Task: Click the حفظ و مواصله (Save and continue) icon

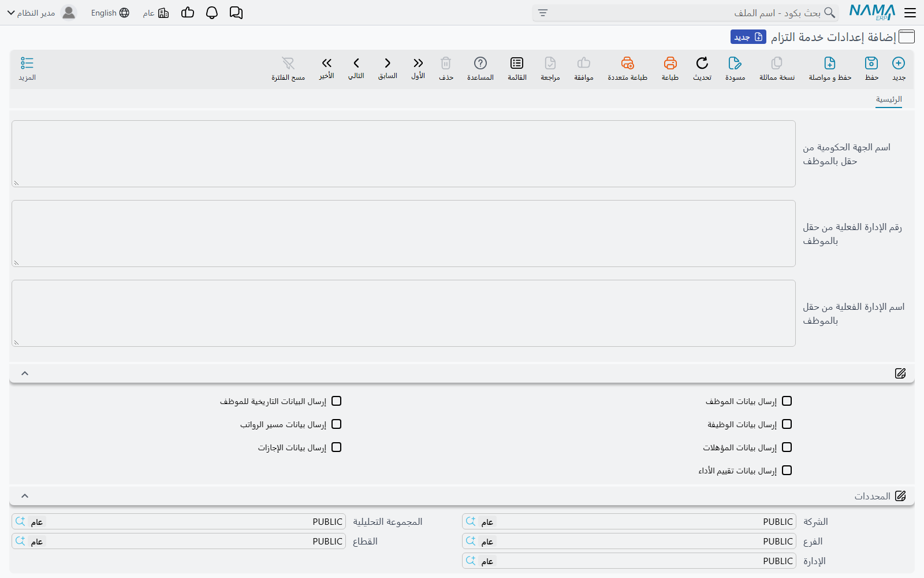Action: (830, 64)
